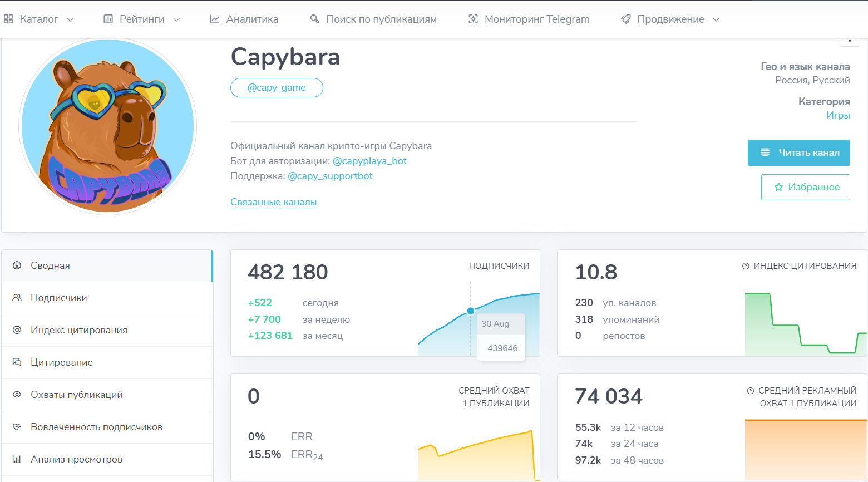This screenshot has height=482, width=868.
Task: Click the Capybara channel avatar
Action: tap(108, 126)
